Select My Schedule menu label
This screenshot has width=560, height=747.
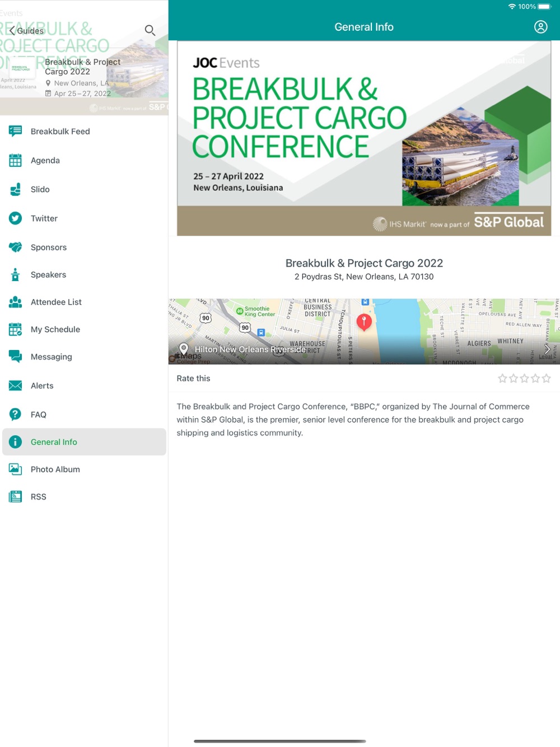pos(55,329)
